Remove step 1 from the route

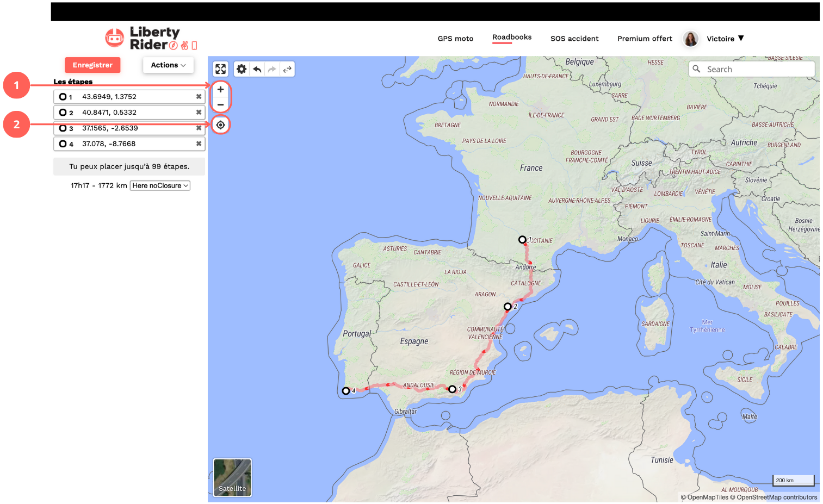(199, 97)
